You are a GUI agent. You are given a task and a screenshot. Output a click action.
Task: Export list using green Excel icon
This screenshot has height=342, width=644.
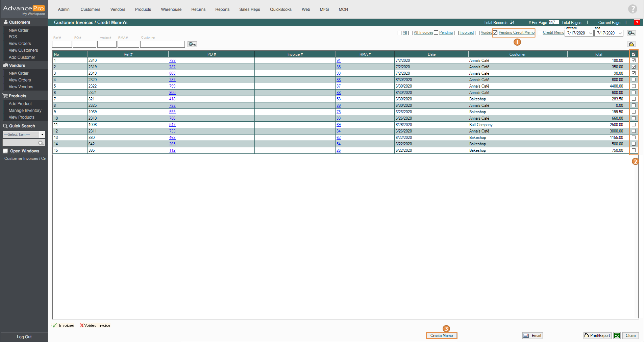click(x=617, y=336)
